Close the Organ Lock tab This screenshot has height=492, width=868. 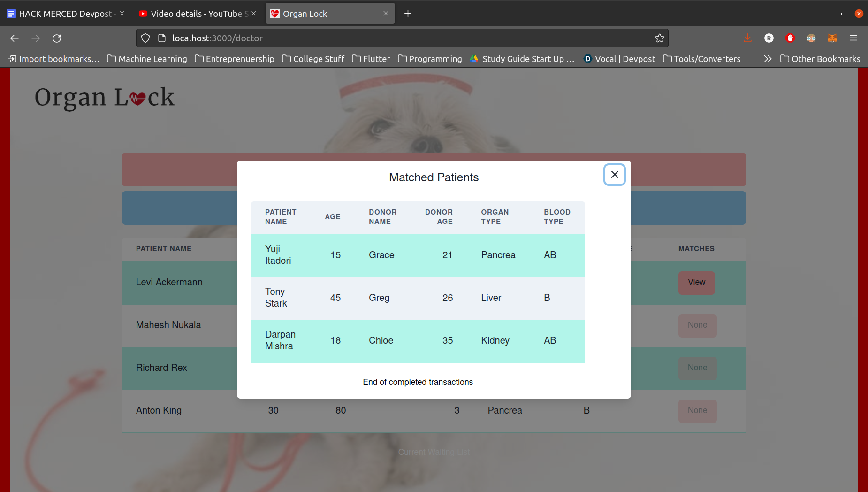[x=386, y=14]
